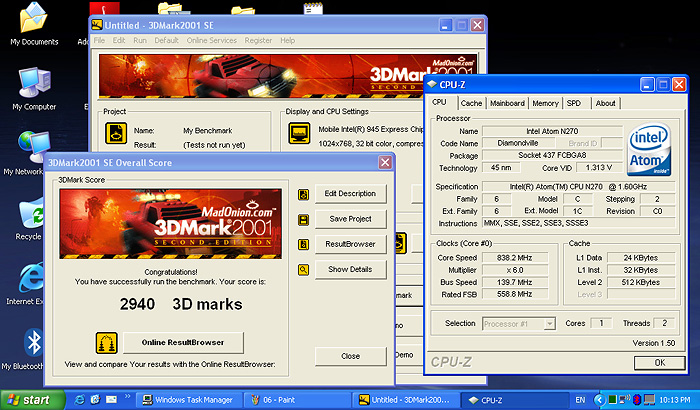Expand quick launch overflow chevron

[x=127, y=396]
